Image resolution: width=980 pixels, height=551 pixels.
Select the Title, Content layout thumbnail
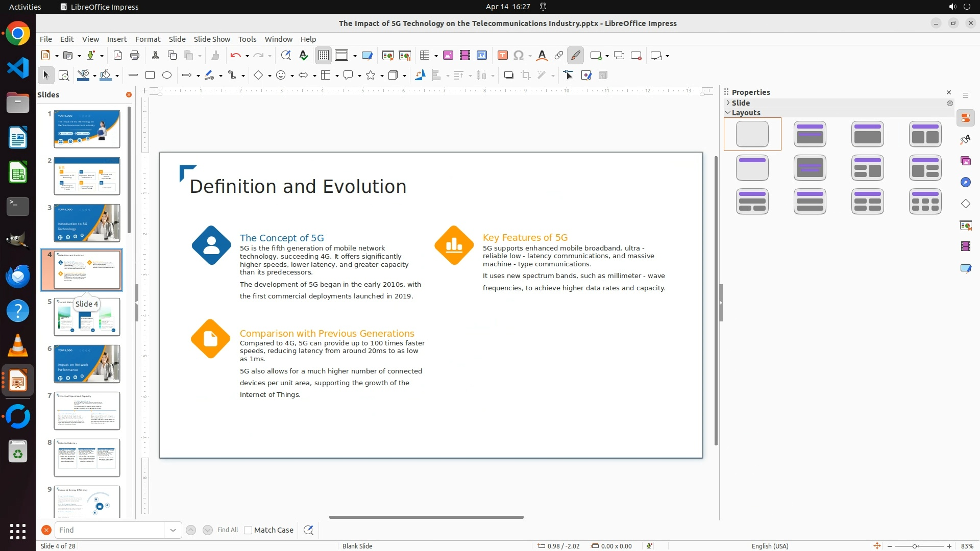point(867,134)
